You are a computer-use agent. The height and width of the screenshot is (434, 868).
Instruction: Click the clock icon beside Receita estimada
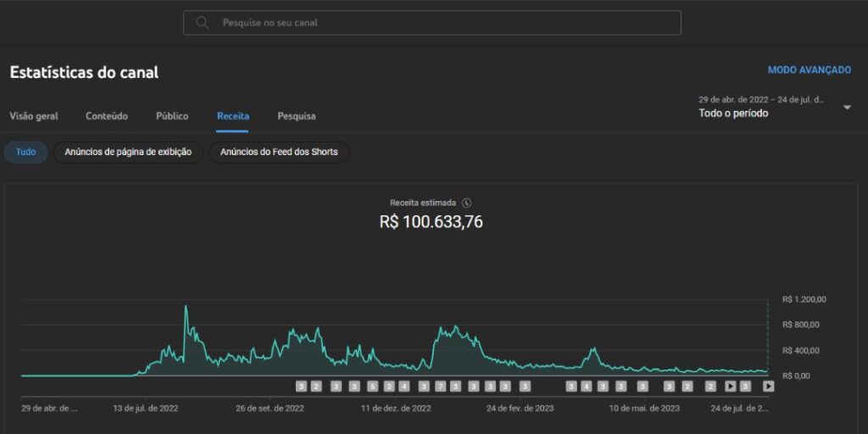point(467,203)
